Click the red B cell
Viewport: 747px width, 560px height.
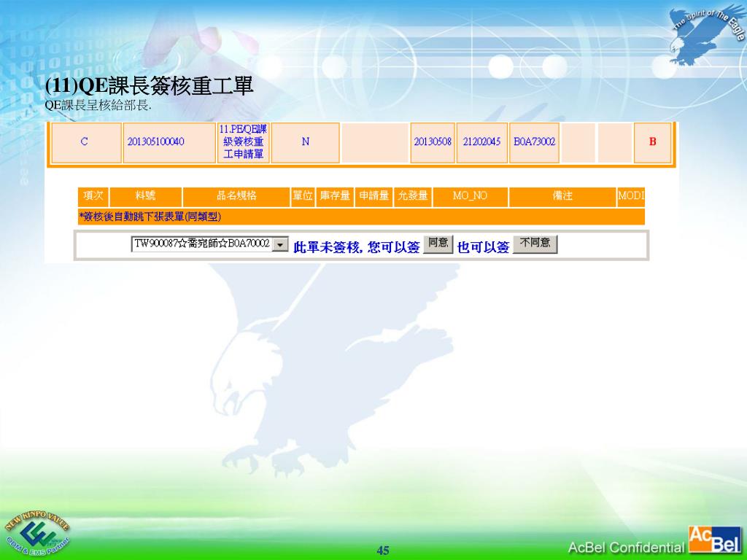click(652, 142)
